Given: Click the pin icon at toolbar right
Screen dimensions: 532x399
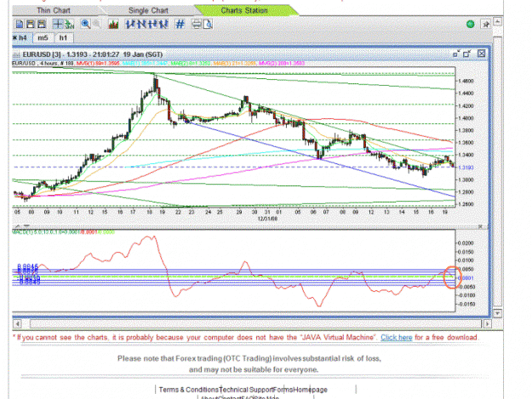Looking at the screenshot, I should [x=486, y=24].
